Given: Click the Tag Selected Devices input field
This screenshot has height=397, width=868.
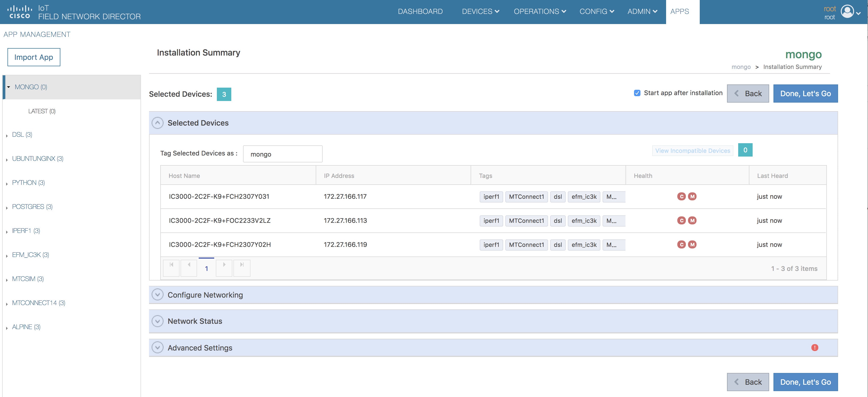Looking at the screenshot, I should (x=282, y=154).
